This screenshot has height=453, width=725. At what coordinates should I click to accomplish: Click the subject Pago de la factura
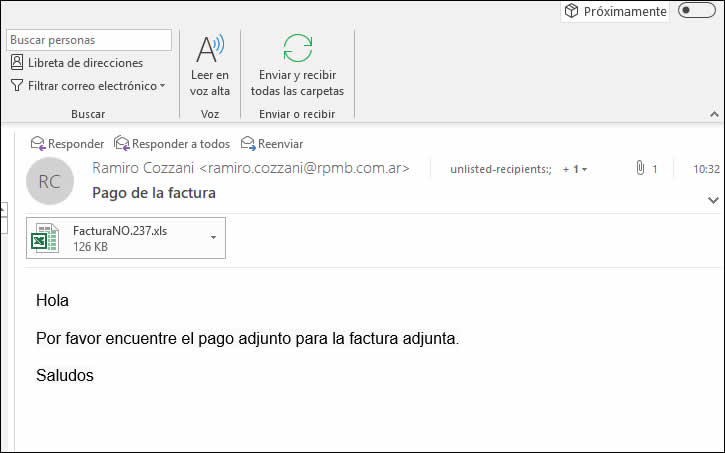coord(154,193)
